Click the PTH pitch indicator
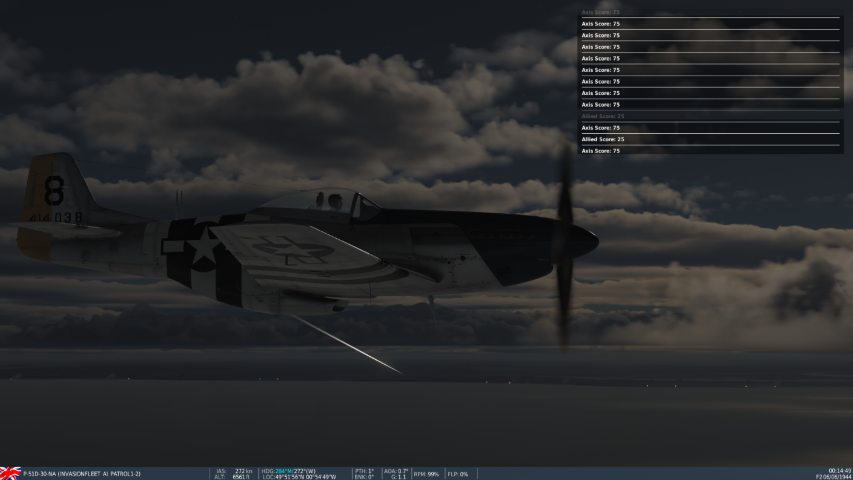This screenshot has width=853, height=480. point(364,470)
